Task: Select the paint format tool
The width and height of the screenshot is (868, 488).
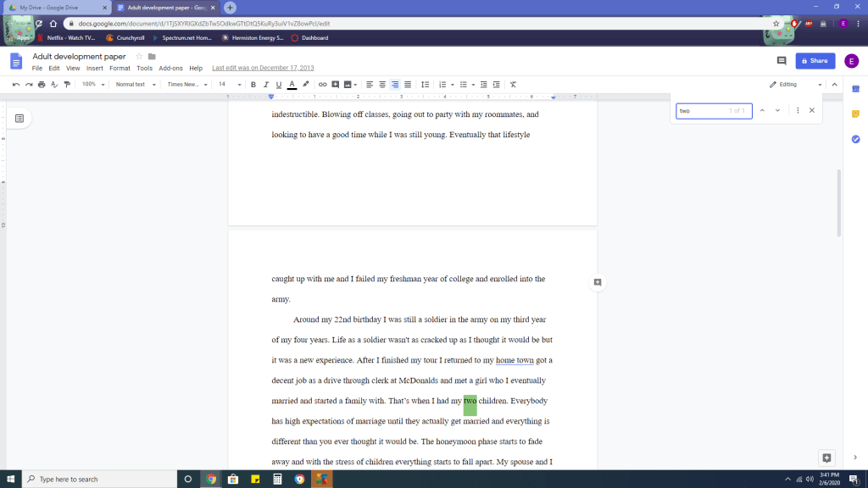Action: (x=67, y=85)
